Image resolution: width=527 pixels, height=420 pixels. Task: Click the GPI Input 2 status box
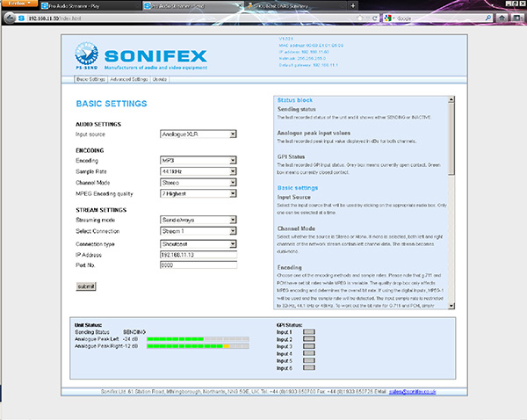[309, 339]
